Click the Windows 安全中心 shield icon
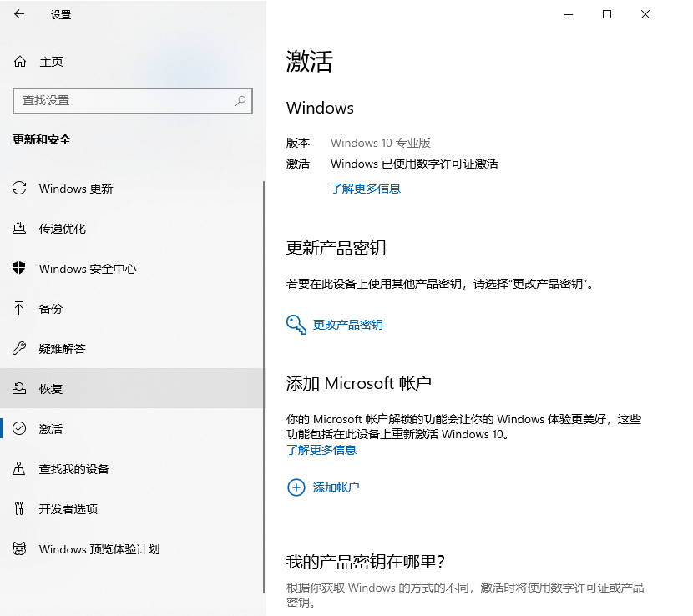 (x=19, y=268)
